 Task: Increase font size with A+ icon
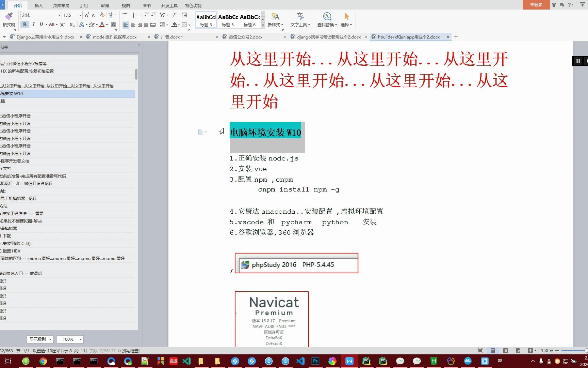point(87,15)
